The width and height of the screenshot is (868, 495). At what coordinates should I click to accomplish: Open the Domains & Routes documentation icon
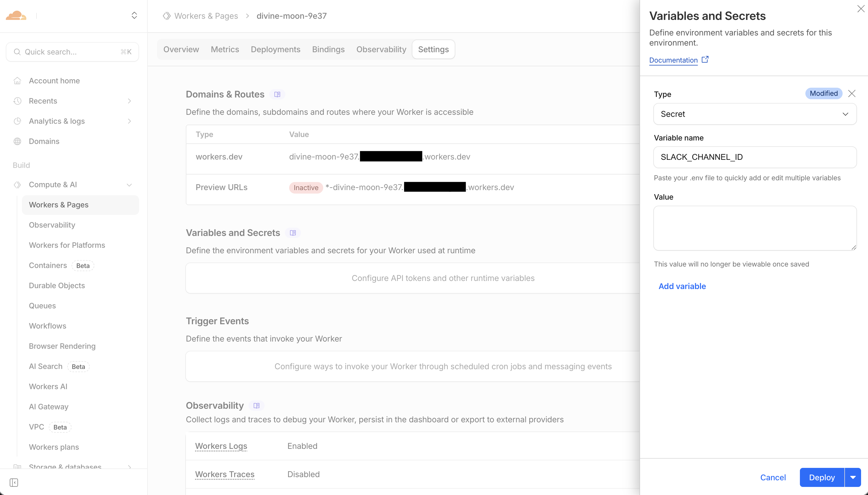click(x=277, y=94)
